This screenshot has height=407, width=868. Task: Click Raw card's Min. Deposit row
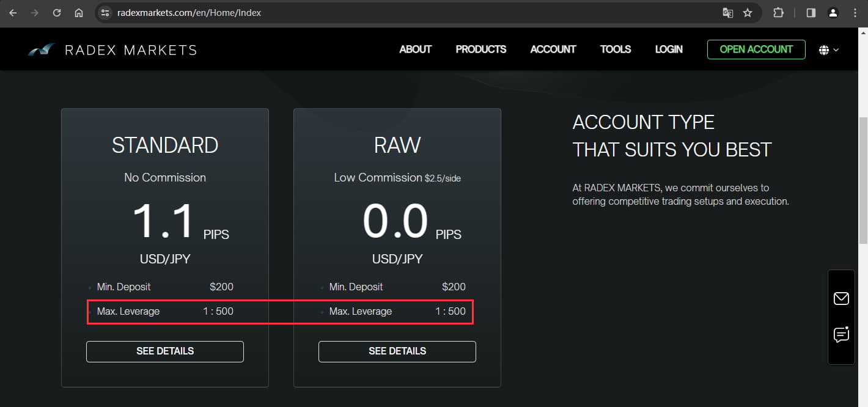click(x=397, y=287)
